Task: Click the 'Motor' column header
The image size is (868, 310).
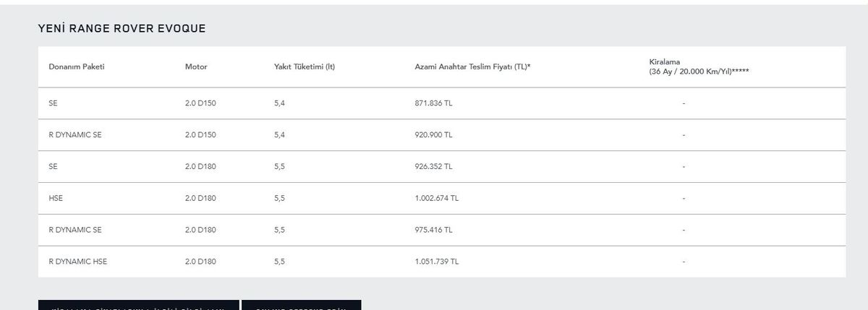Action: [196, 67]
